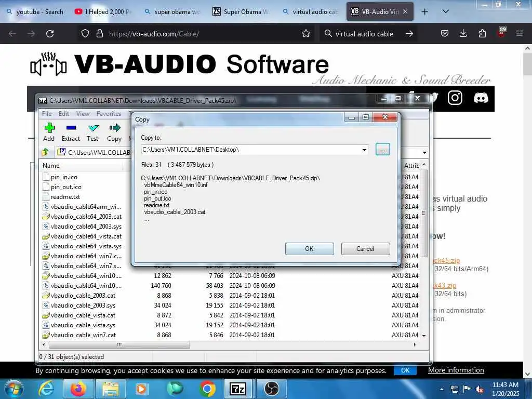Open the Edit menu in 7-Zip
Image resolution: width=532 pixels, height=399 pixels.
64,114
